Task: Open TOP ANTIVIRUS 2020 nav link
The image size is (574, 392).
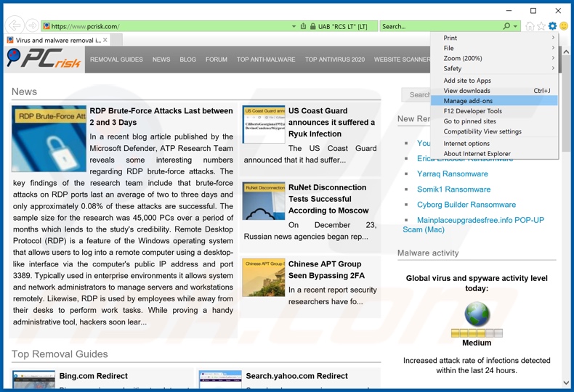Action: coord(335,60)
